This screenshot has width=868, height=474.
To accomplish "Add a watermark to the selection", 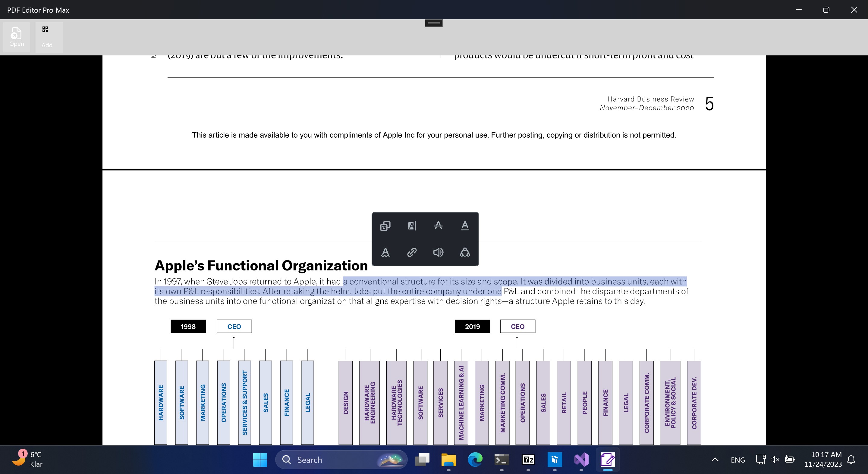I will 385,252.
